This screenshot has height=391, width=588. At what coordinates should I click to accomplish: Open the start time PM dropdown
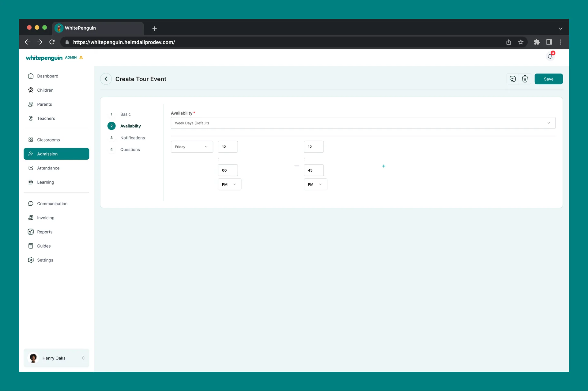coord(229,184)
